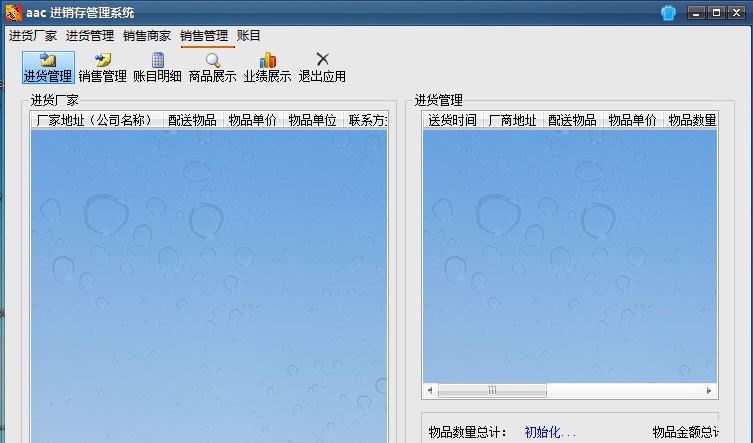Open 销售管理 menu in the menu bar
The width and height of the screenshot is (753, 443).
[x=204, y=36]
